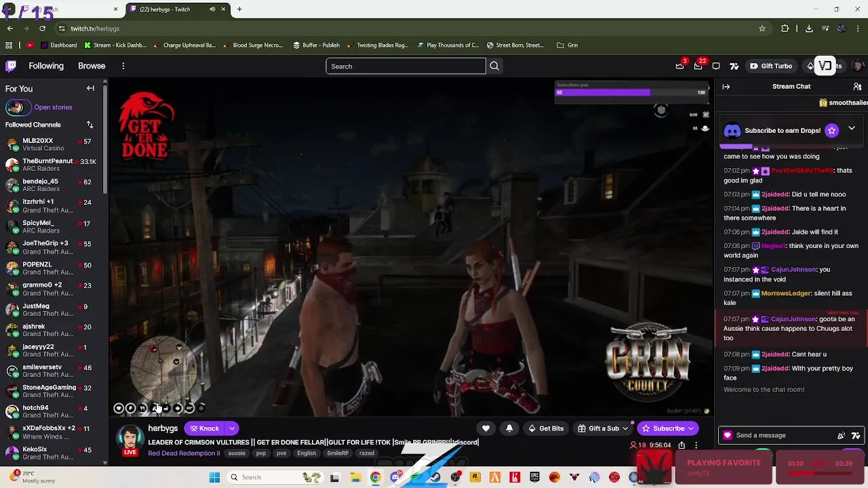Image resolution: width=868 pixels, height=488 pixels.
Task: Open the Buffer - Publish bookmark
Action: [316, 45]
